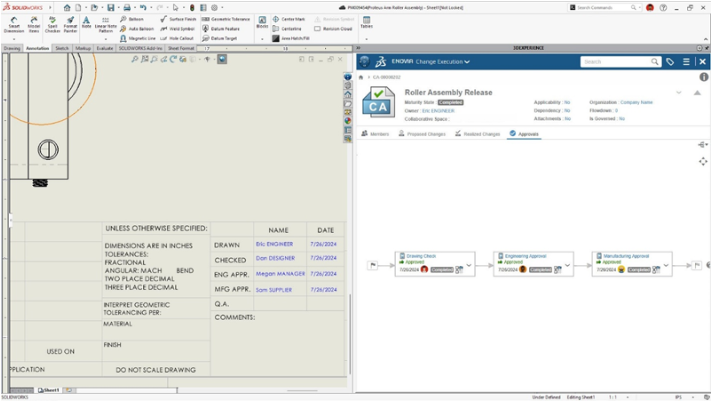Apply Auto Balloon

click(x=137, y=29)
